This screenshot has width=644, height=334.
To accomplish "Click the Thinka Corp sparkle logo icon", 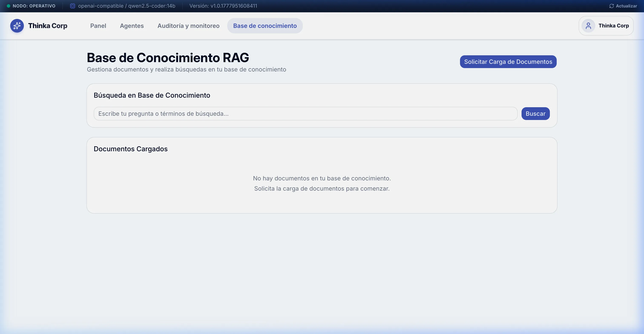I will tap(17, 26).
